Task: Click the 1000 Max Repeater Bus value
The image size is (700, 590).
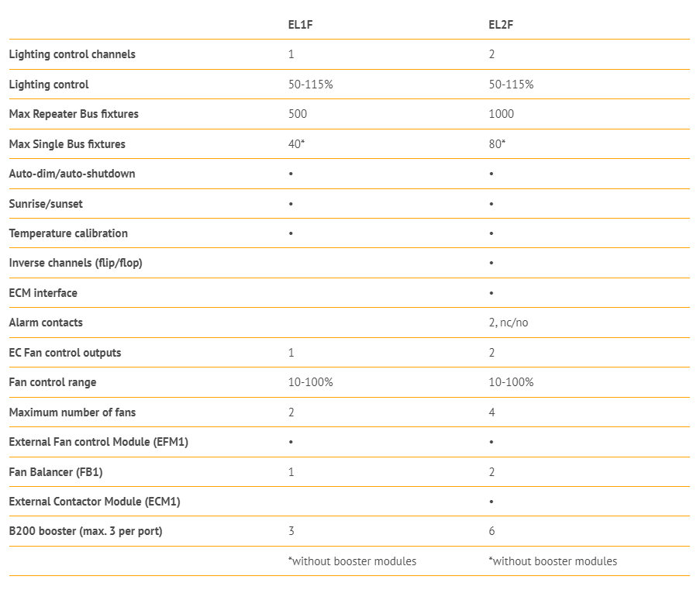Action: tap(501, 114)
